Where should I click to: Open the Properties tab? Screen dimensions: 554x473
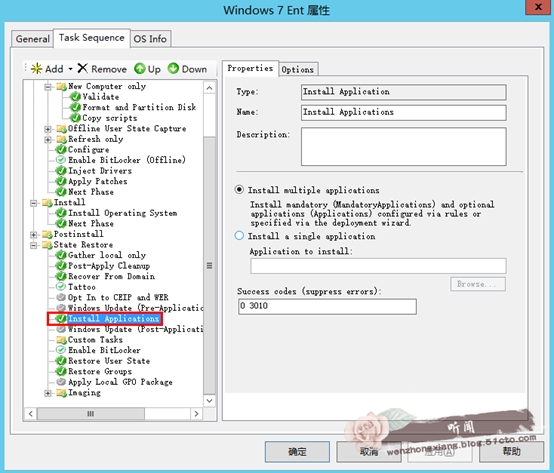250,68
